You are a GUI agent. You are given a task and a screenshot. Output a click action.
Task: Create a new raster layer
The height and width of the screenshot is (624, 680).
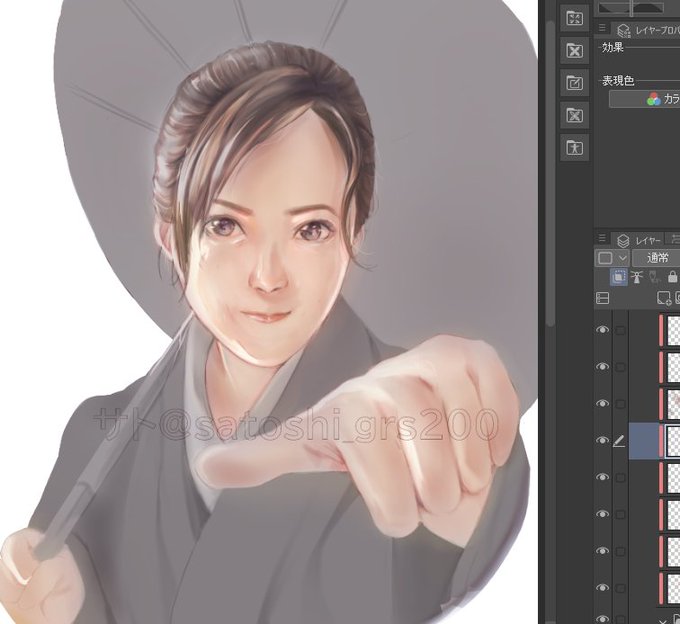click(664, 298)
